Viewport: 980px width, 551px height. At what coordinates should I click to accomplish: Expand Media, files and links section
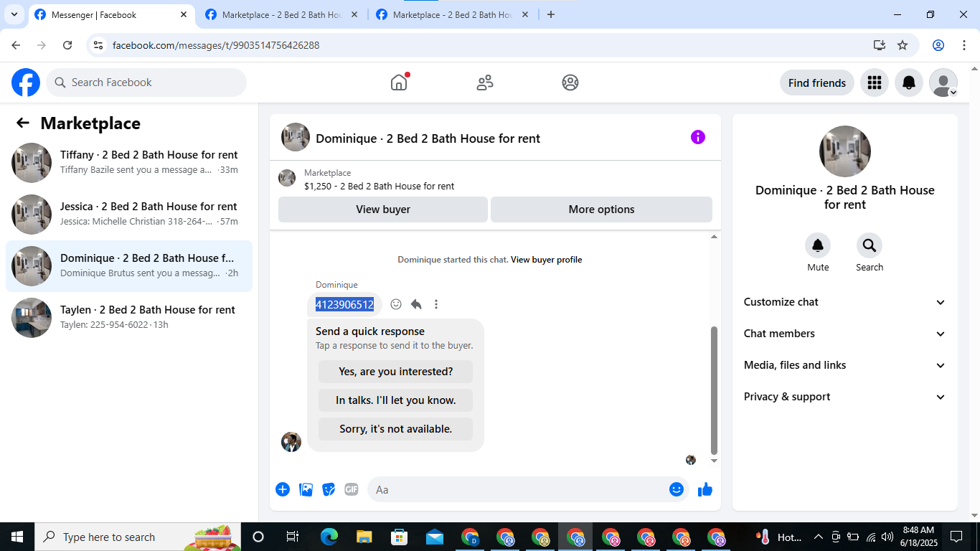tap(845, 365)
